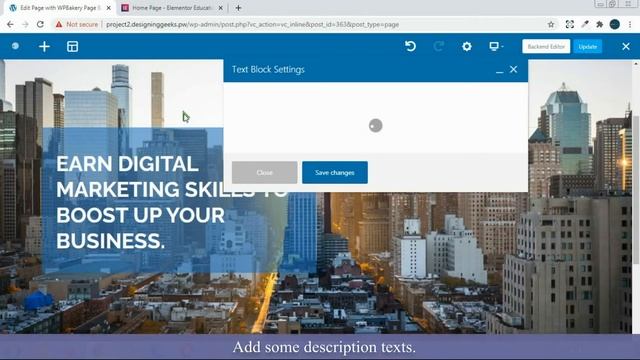Switch to the Home Page - Elementor tab
Screen dimensions: 640x360
171,8
